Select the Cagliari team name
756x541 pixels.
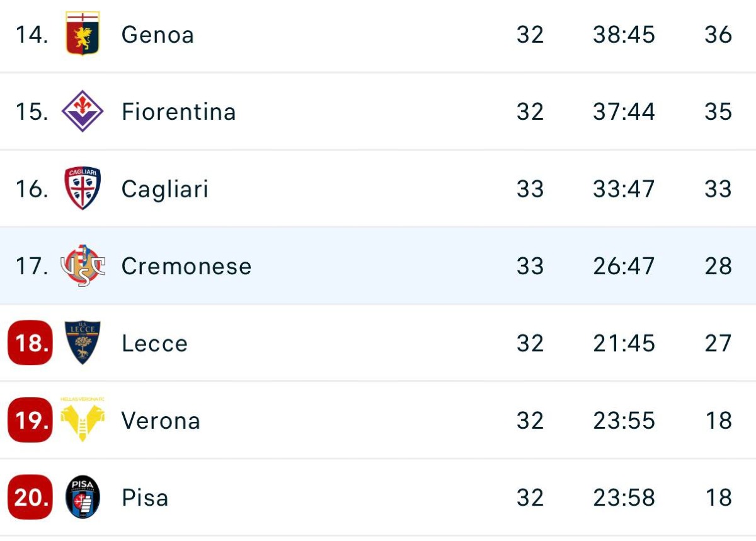point(164,189)
